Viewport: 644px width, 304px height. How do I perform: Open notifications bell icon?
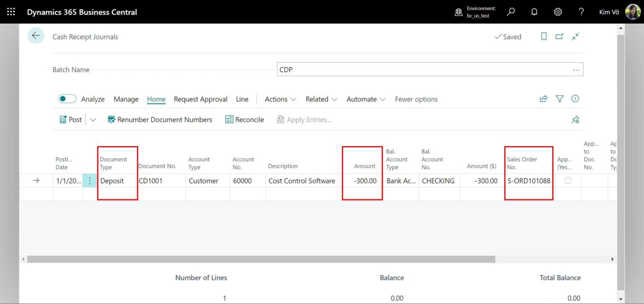(x=534, y=12)
